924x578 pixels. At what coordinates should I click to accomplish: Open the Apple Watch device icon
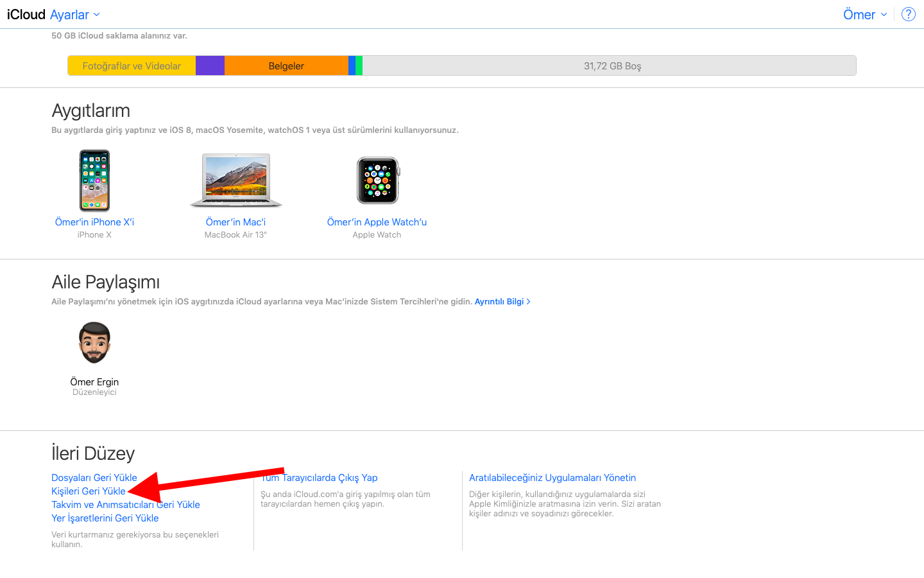[377, 180]
